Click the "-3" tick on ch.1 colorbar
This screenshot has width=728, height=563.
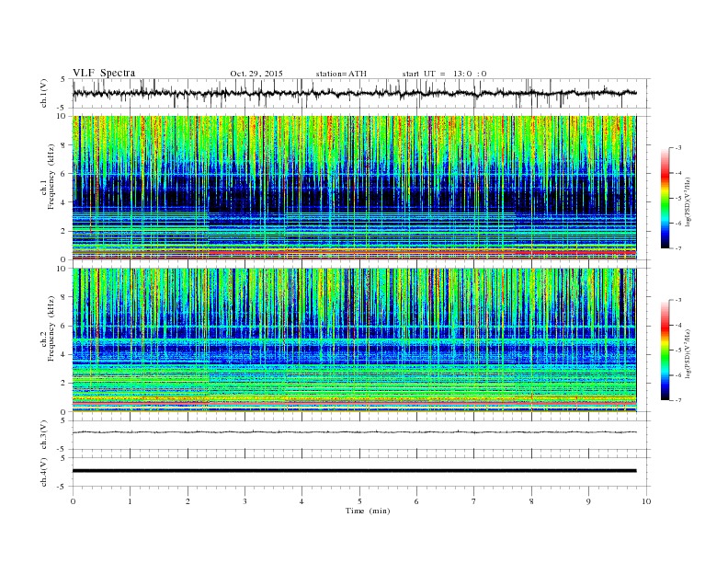tap(677, 148)
